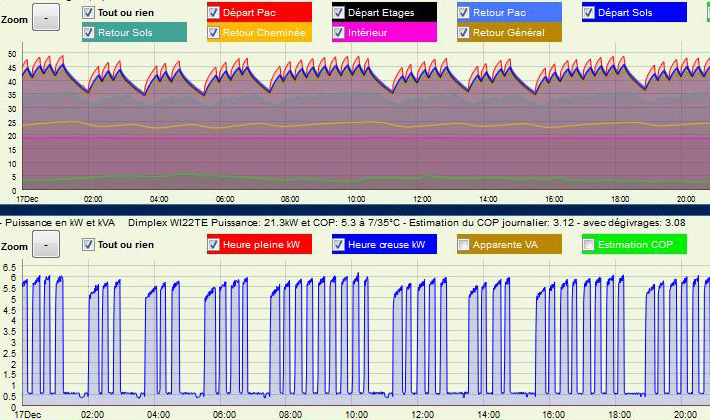
Task: Enable the Estimation COP checkbox
Action: coord(589,244)
